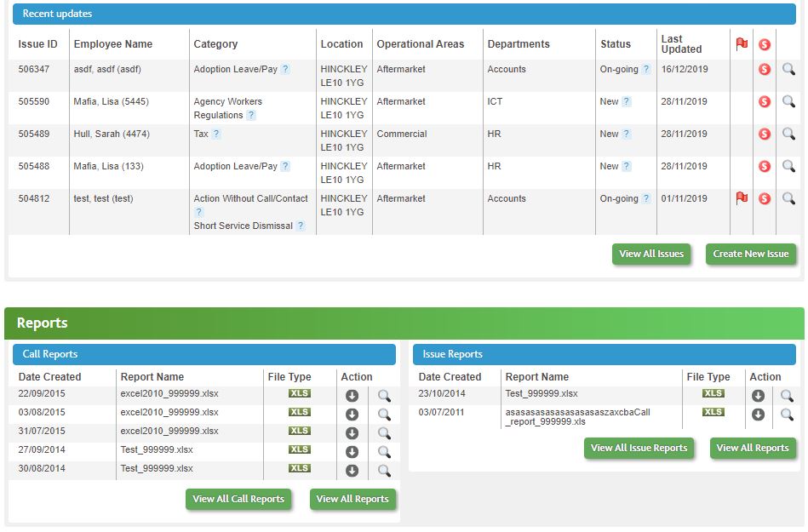View details of issue 505488 via magnifier

[x=788, y=167]
